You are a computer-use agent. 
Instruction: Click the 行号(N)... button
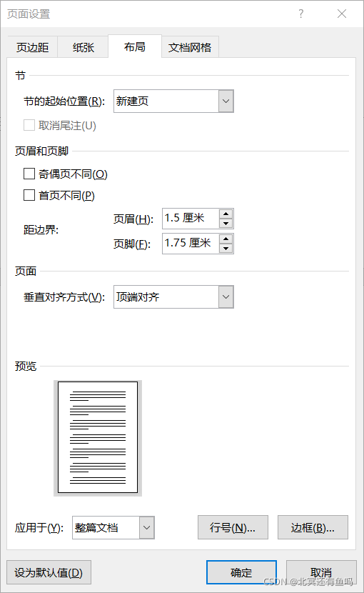coord(233,527)
